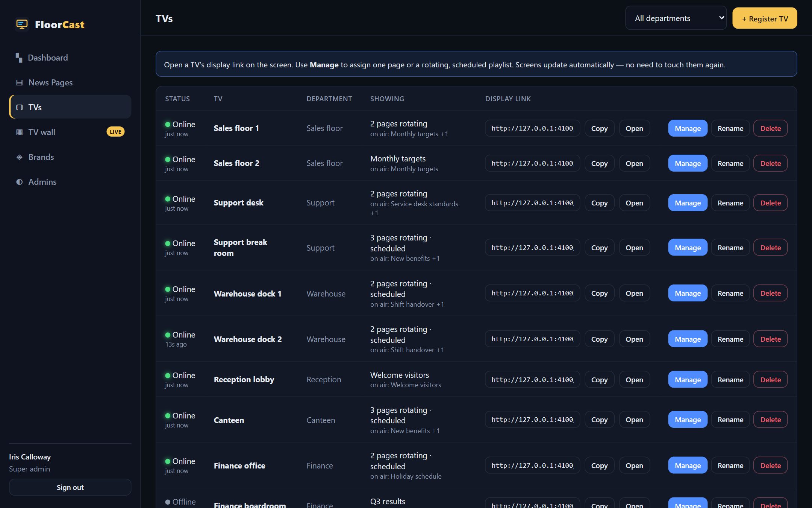Copy the Support desk display link
The width and height of the screenshot is (812, 508).
coord(599,203)
